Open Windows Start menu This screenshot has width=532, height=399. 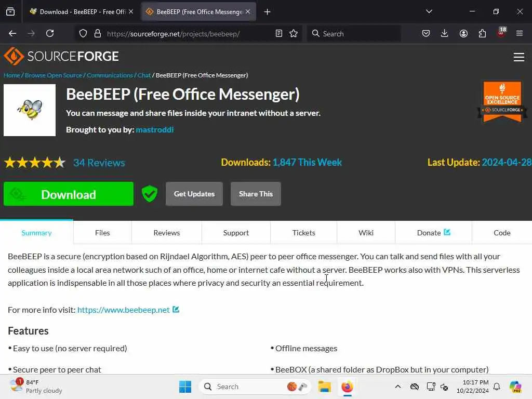pyautogui.click(x=185, y=387)
